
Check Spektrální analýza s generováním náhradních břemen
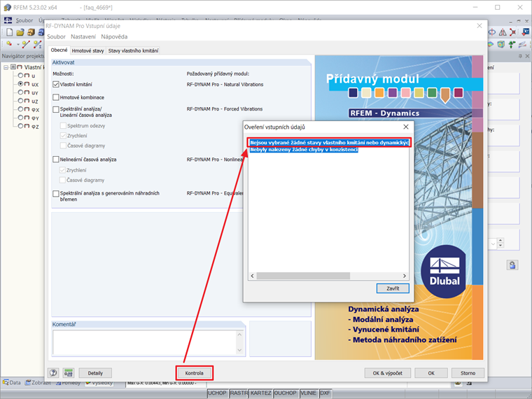point(56,193)
